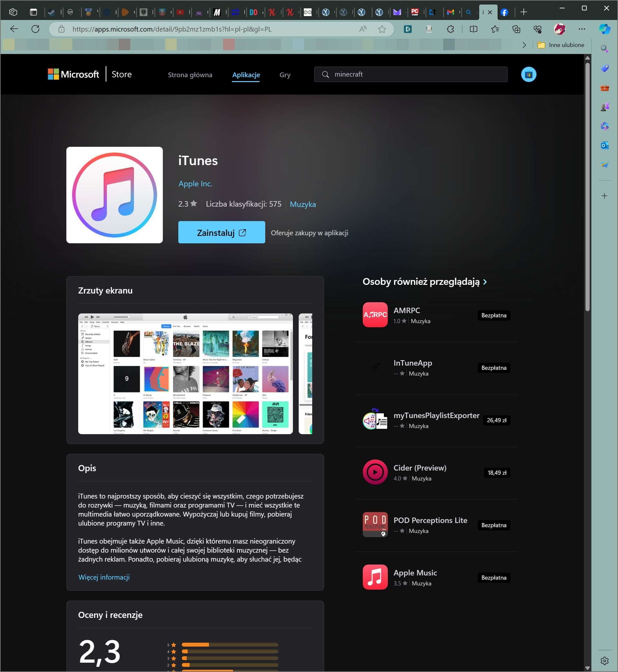The image size is (618, 672).
Task: Open Inne ulubione favorites folder
Action: point(560,45)
